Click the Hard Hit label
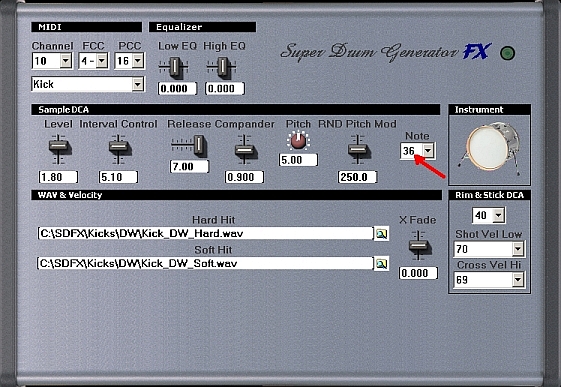Image resolution: width=561 pixels, height=387 pixels. pyautogui.click(x=214, y=220)
